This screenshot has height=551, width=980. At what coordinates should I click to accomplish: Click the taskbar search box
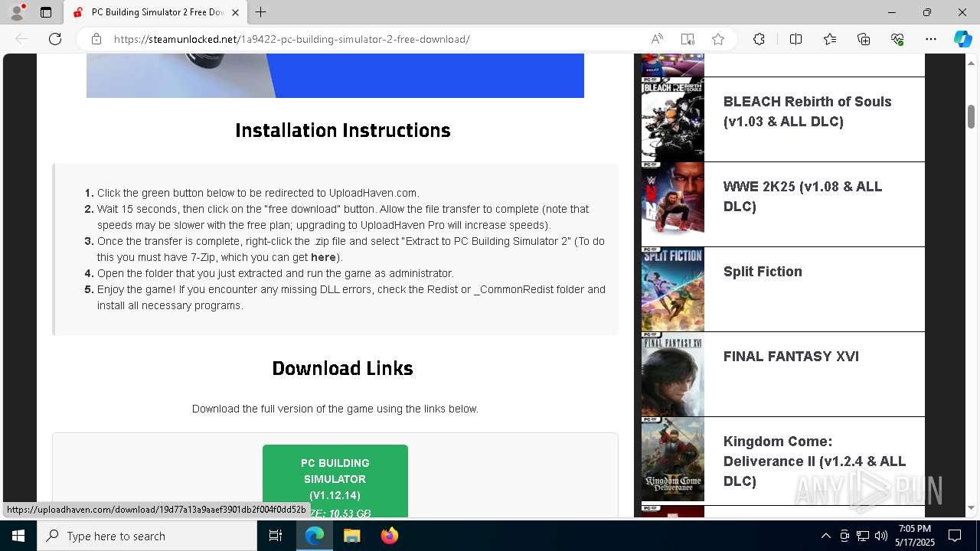tap(147, 536)
